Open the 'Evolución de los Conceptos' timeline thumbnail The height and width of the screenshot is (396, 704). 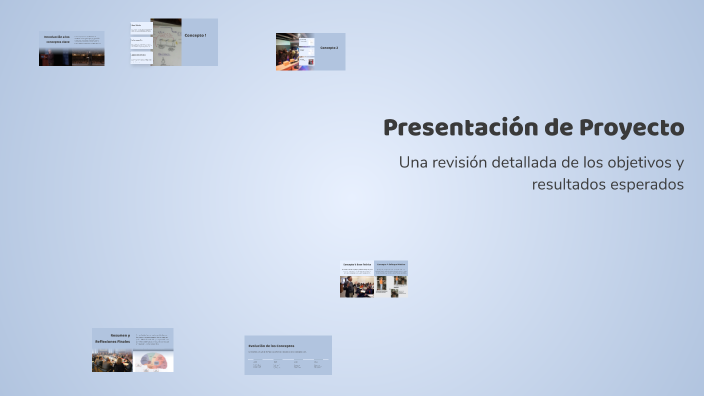coord(288,355)
